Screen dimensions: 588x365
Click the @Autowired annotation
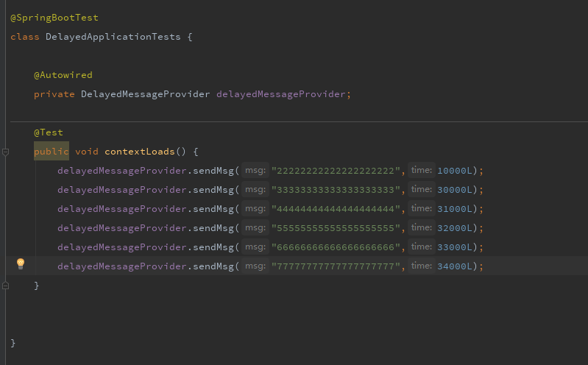[63, 75]
